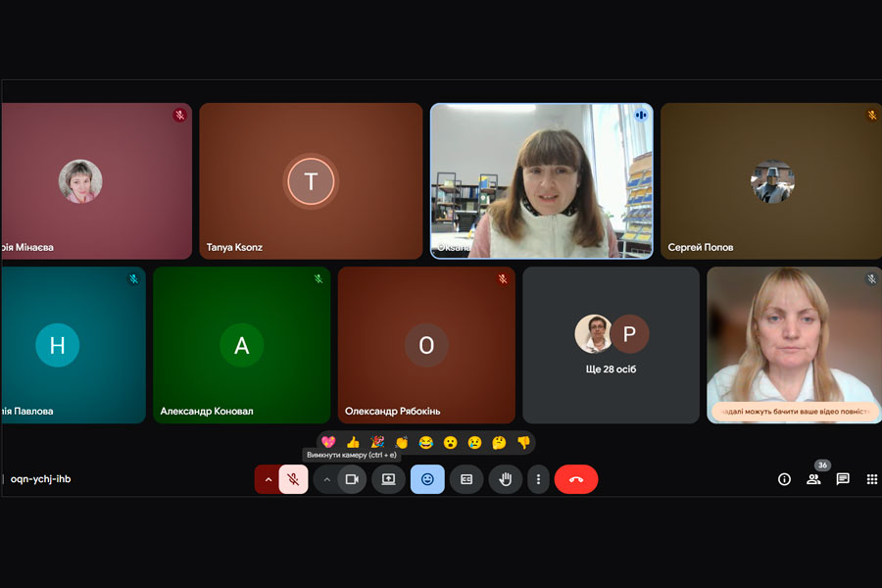Close the emoji reactions panel via smiley button
The image size is (882, 588).
point(427,479)
